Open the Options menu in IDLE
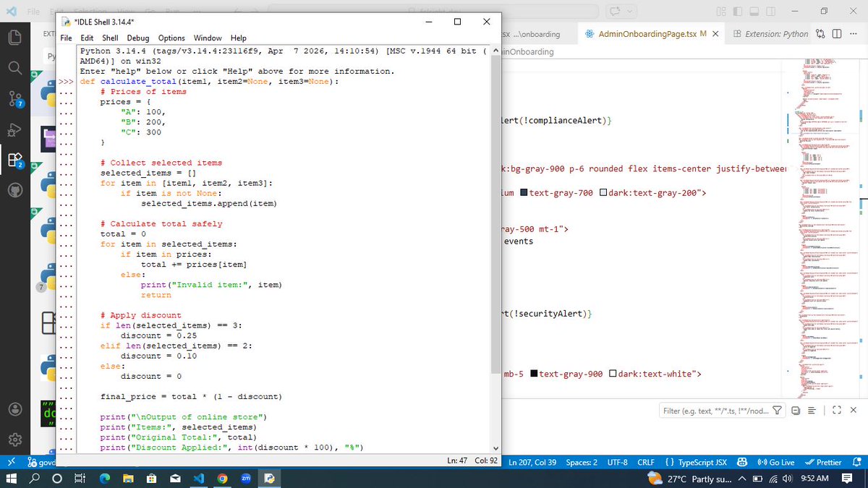868x488 pixels. [x=171, y=38]
